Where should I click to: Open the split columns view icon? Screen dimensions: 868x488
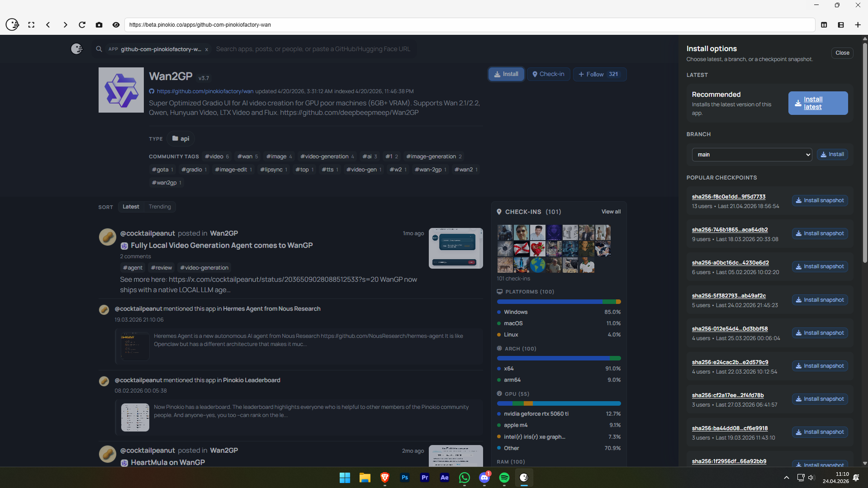824,25
